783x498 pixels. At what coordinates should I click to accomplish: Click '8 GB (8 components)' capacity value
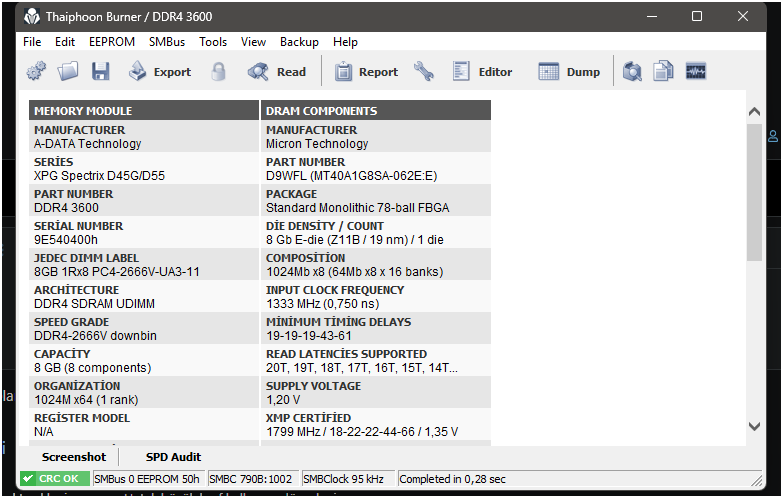pyautogui.click(x=92, y=368)
